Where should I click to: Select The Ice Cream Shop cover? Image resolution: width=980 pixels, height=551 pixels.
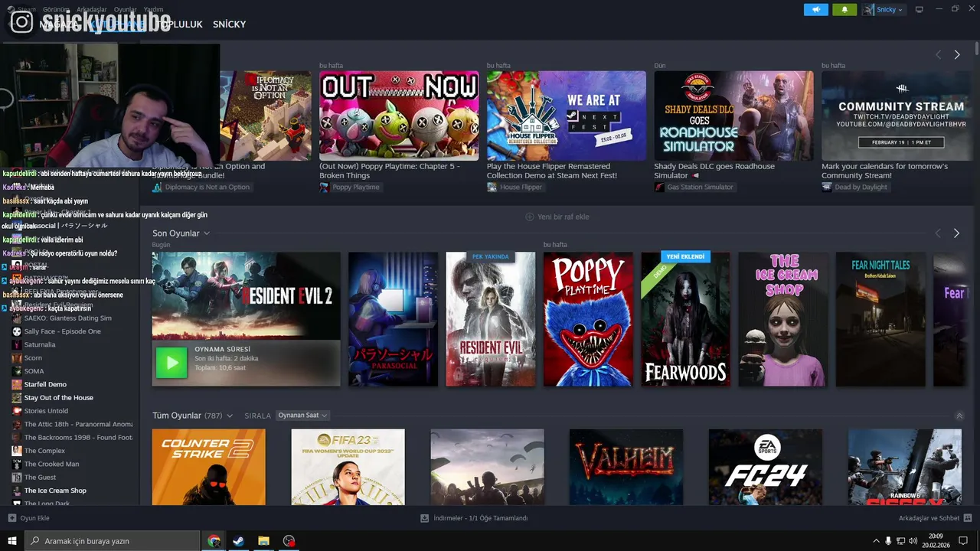click(782, 319)
